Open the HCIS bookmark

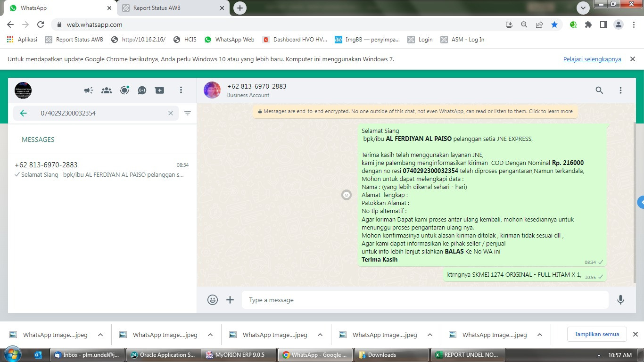click(185, 40)
